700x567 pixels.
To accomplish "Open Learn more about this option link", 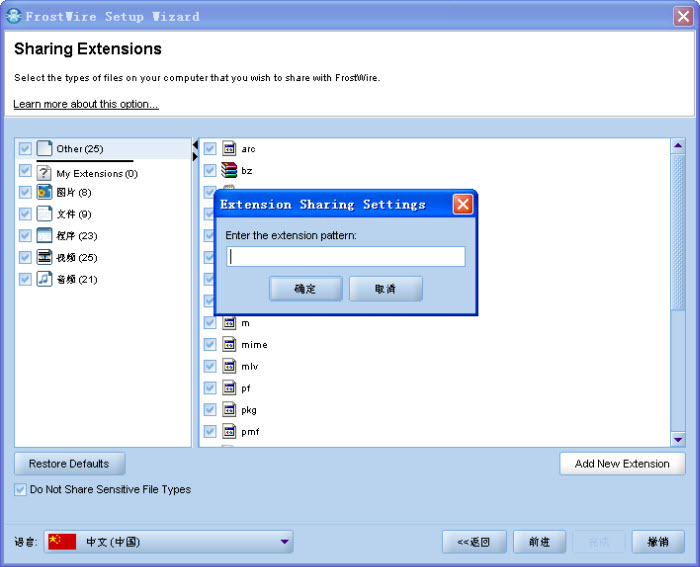I will 86,104.
